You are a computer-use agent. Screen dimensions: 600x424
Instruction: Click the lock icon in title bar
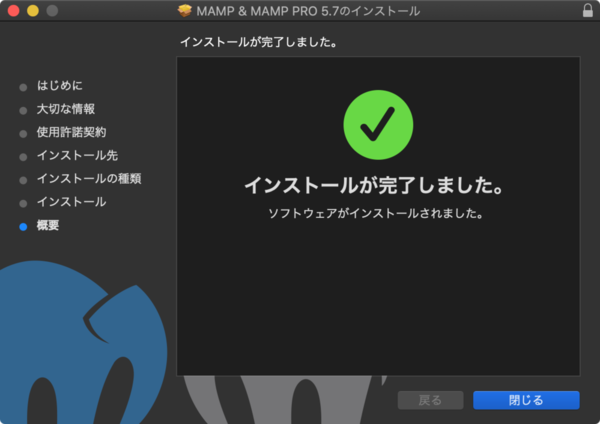coord(588,10)
